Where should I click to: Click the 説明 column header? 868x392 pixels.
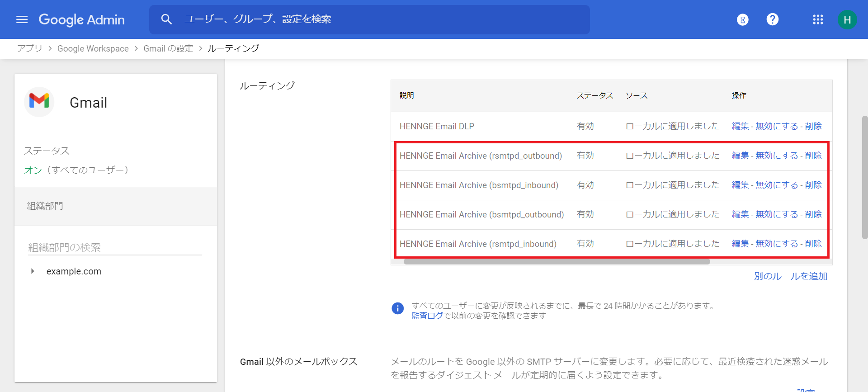[x=406, y=95]
